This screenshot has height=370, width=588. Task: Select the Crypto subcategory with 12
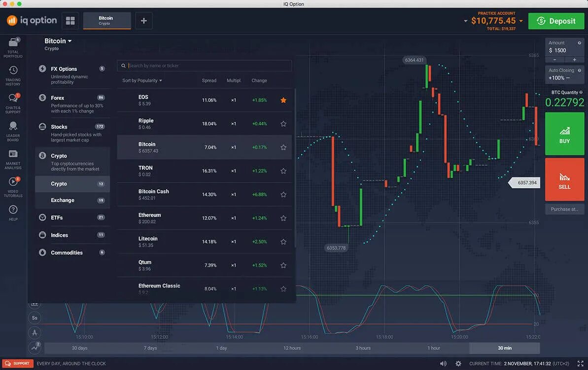pos(72,184)
